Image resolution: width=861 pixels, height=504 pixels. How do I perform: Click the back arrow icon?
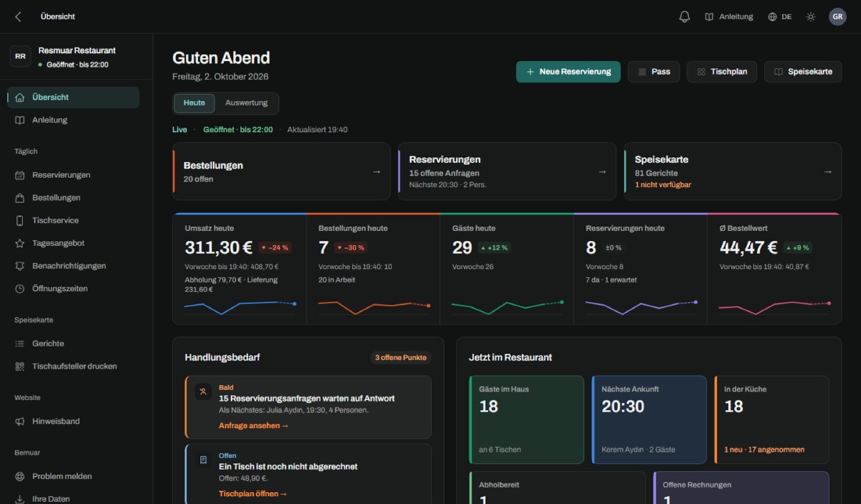coord(19,16)
